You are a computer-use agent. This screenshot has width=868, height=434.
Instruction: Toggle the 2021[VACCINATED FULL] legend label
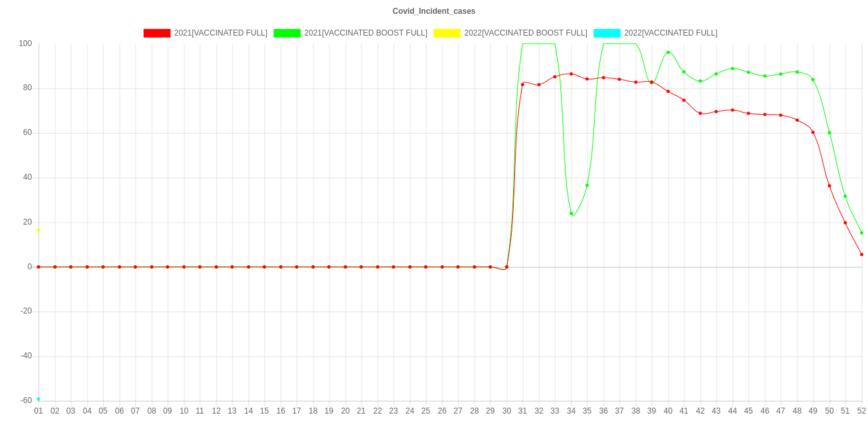point(221,33)
